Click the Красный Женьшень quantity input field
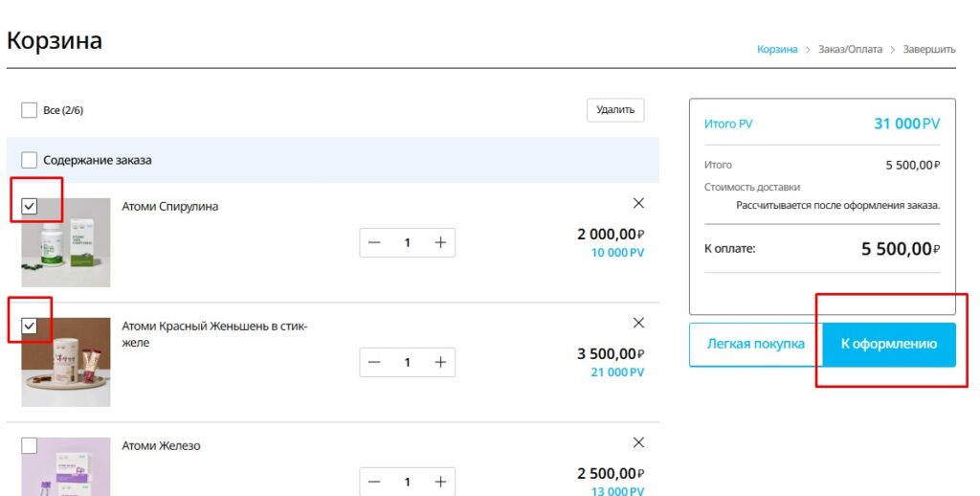The height and width of the screenshot is (496, 980). coord(408,362)
